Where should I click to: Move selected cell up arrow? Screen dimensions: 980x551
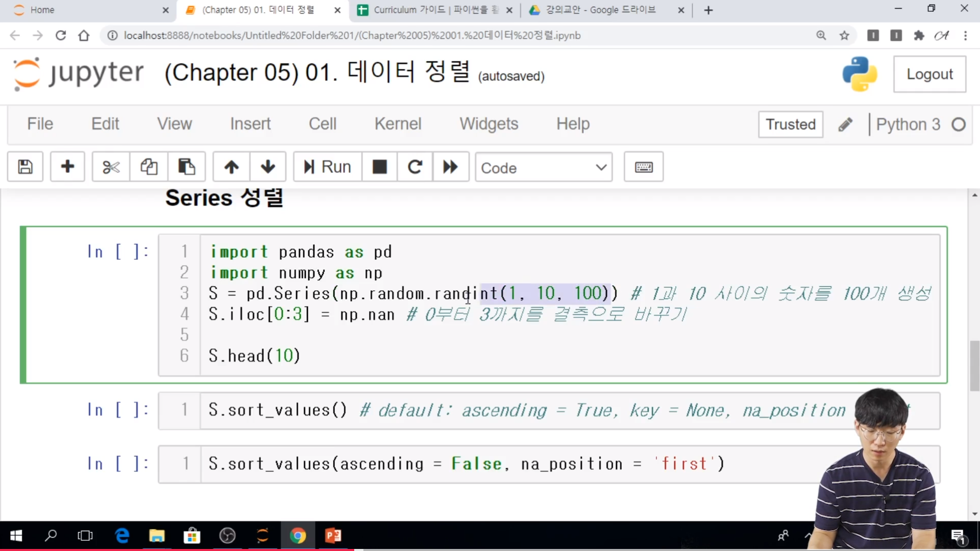tap(231, 167)
